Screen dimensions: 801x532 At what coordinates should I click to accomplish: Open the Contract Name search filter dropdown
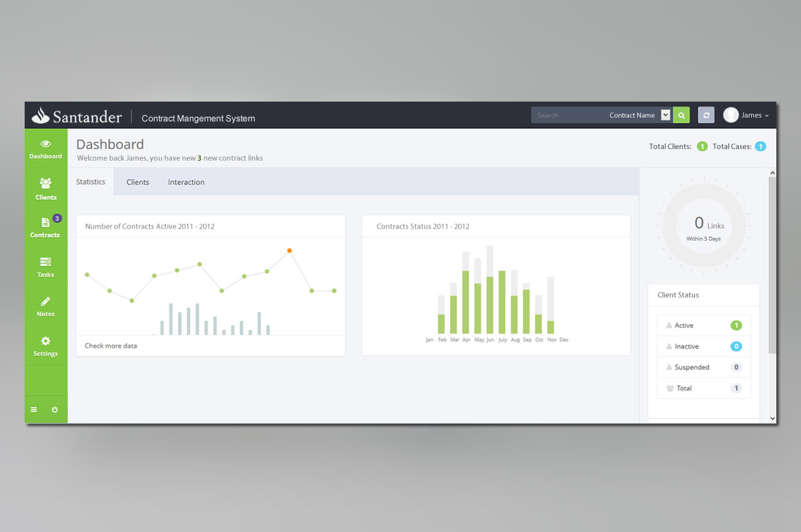tap(665, 115)
